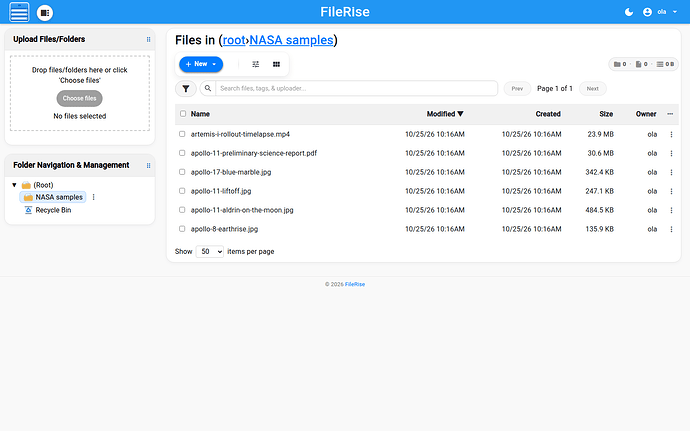Check the box for apollo-11-preliminary-science-report.pdf
The height and width of the screenshot is (431, 690).
click(182, 153)
